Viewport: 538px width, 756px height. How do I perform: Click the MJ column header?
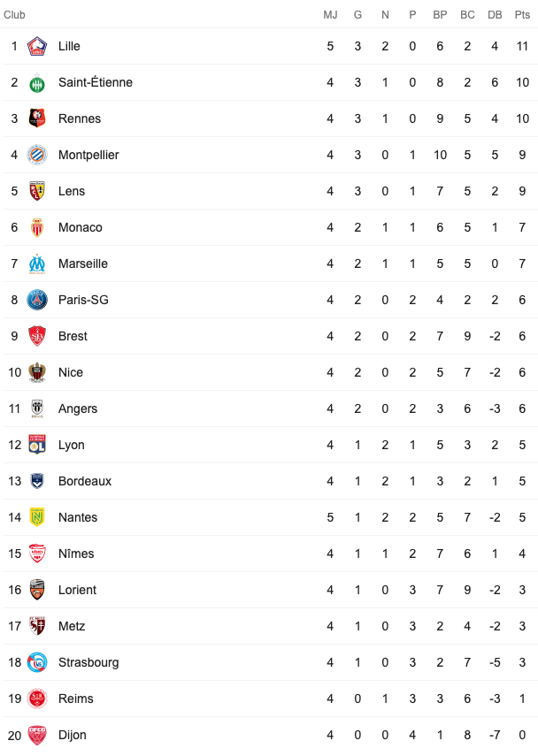pyautogui.click(x=330, y=15)
